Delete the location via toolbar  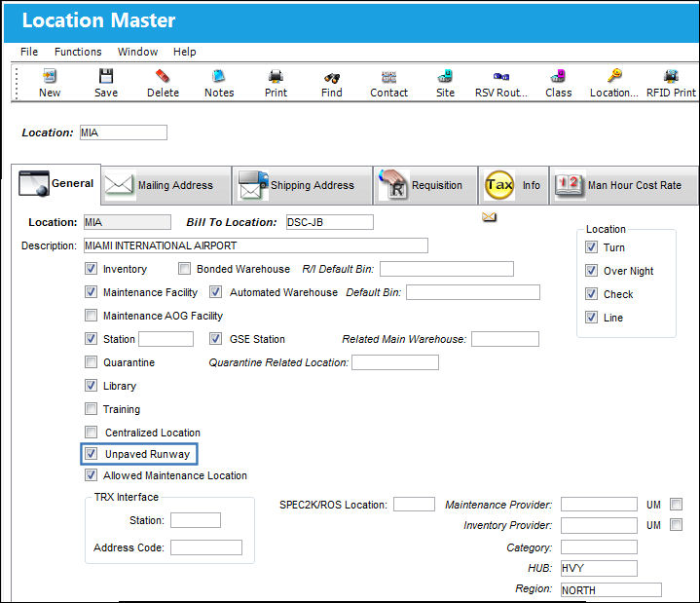163,83
